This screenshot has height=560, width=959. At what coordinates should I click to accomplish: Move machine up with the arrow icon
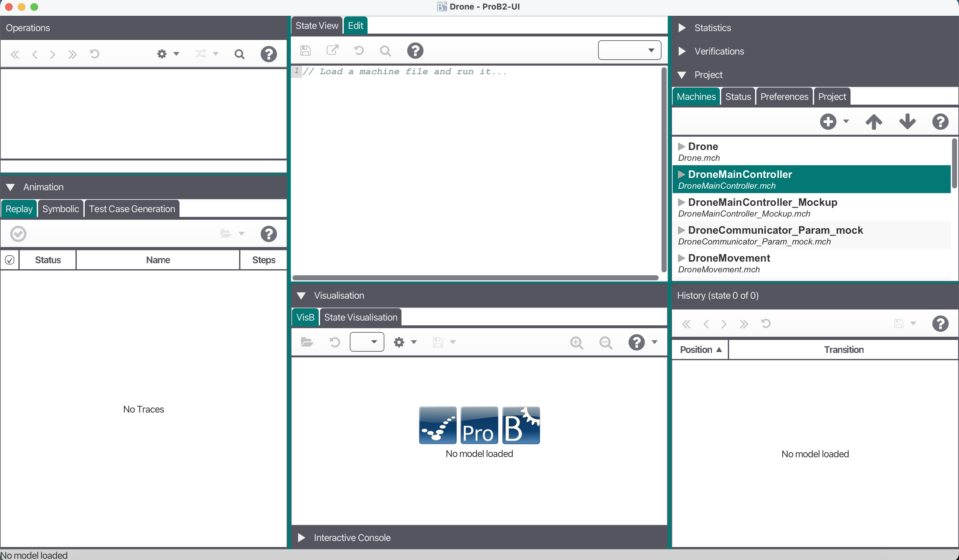pos(873,122)
